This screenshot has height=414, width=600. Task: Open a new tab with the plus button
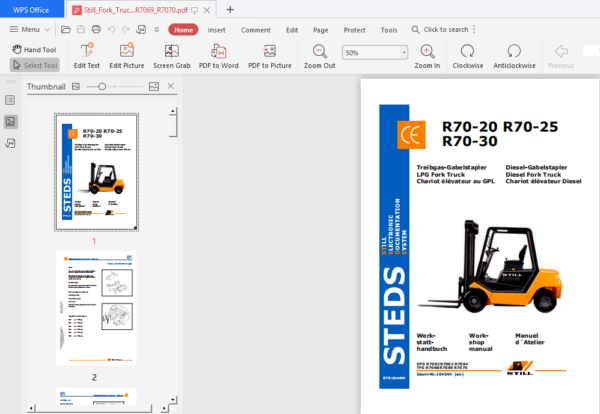(230, 10)
